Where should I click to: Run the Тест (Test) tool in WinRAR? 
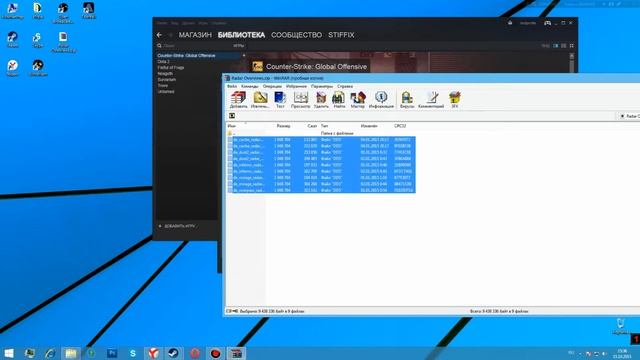pyautogui.click(x=280, y=100)
